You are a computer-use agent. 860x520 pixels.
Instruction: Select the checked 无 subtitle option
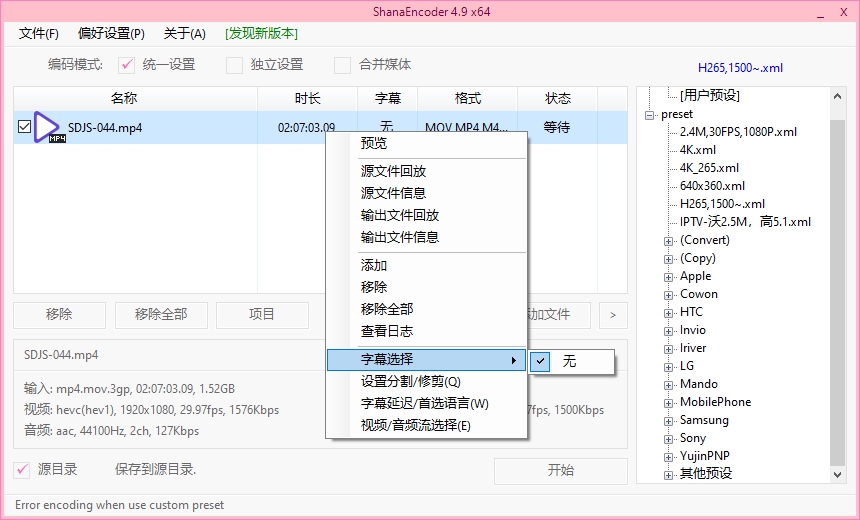click(x=572, y=361)
